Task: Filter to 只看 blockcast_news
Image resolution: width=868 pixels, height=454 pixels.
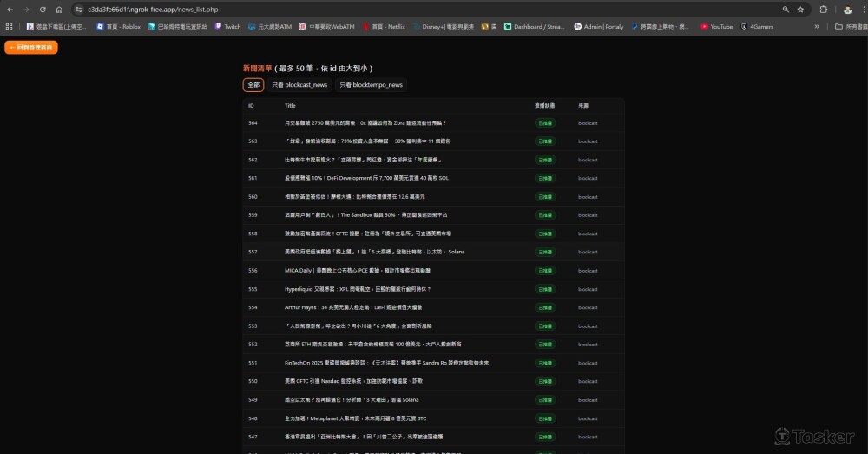Action: 299,85
